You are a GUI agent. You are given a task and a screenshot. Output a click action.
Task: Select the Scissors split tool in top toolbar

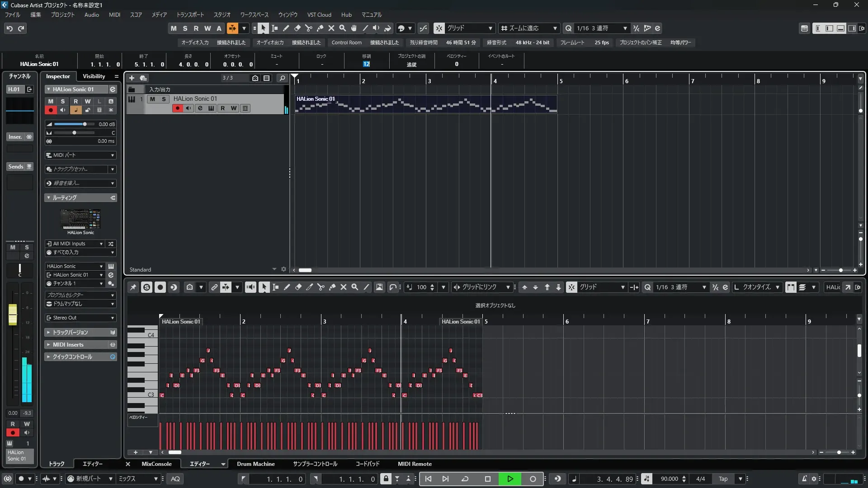tap(309, 28)
